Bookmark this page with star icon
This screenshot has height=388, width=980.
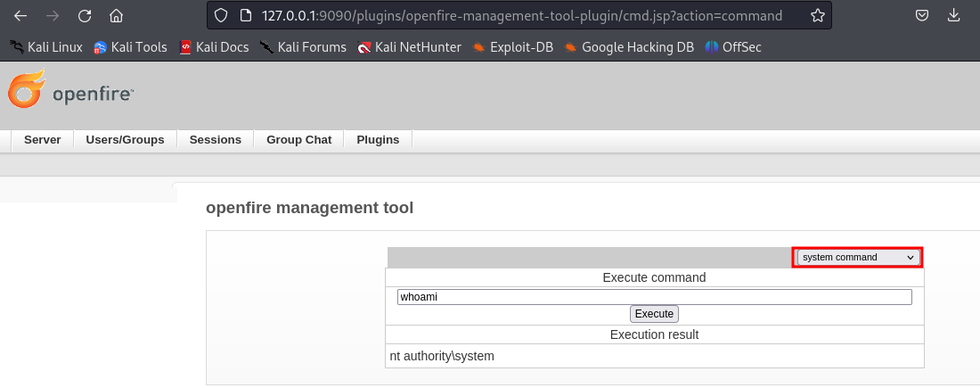point(817,16)
